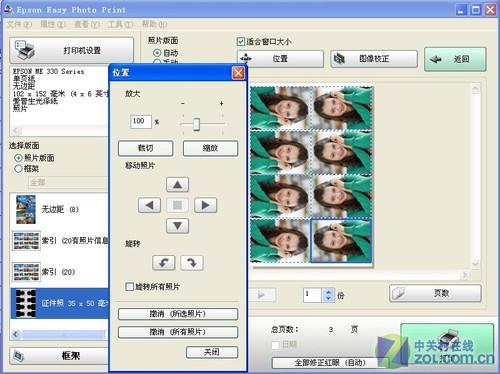Rotate photo clockwise with right rotate icon
Viewport: 500px width, 374px height.
192,263
